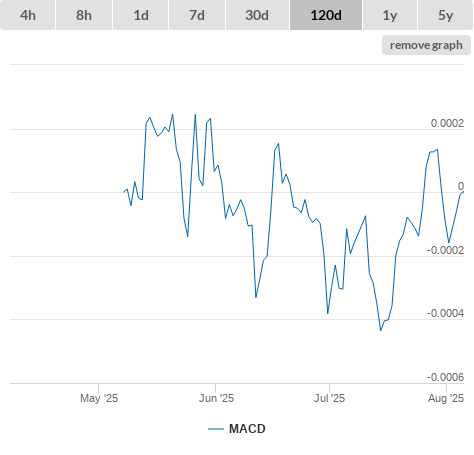View the 5y time range

pos(445,15)
